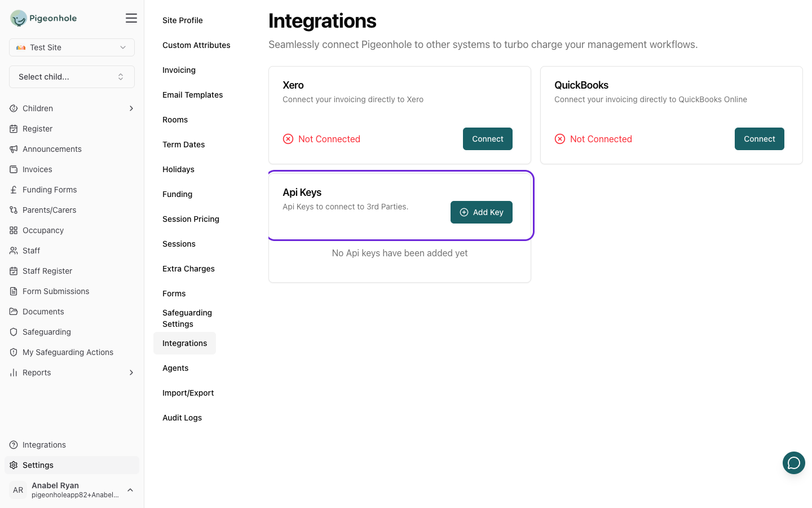
Task: Open the Select child combo box
Action: coord(72,77)
